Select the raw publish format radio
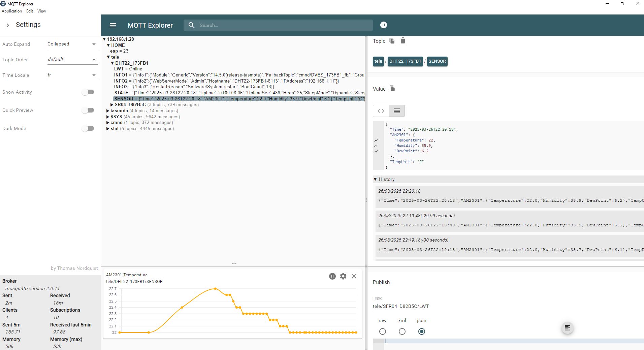The width and height of the screenshot is (644, 350). pos(383,331)
